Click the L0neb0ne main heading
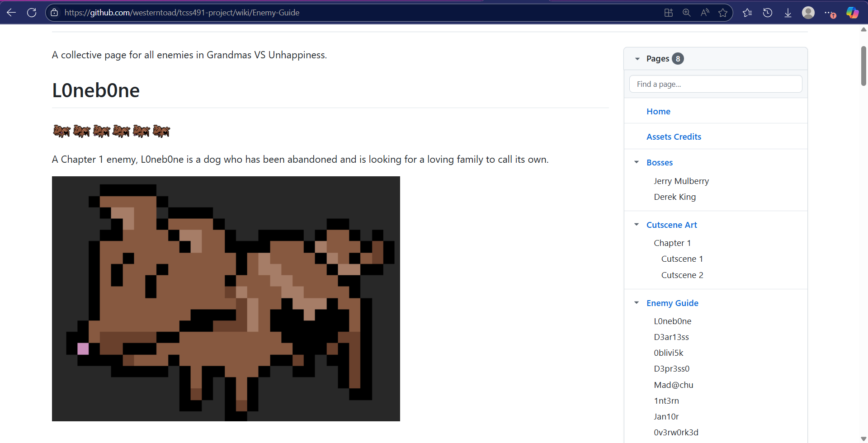 (96, 90)
